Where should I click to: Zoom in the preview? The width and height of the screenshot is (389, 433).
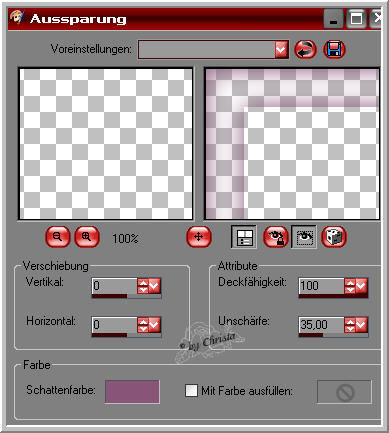tap(86, 237)
